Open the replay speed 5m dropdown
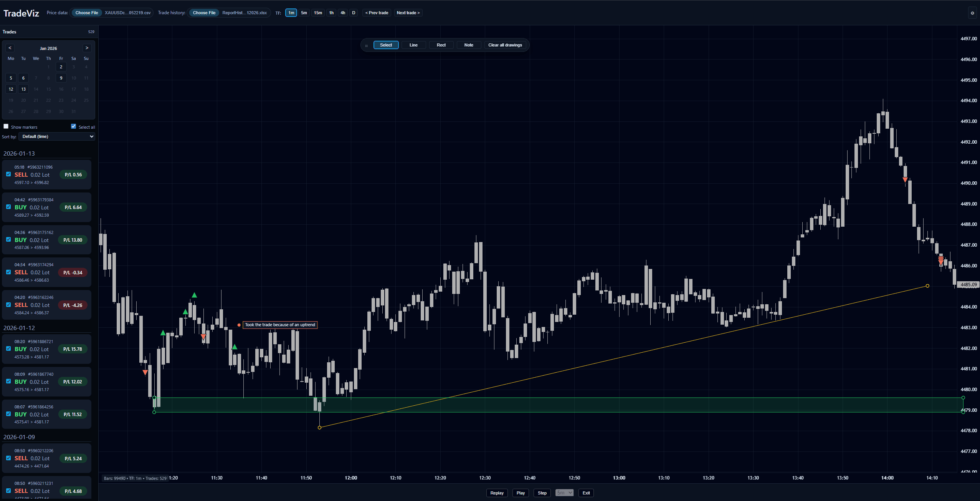Image resolution: width=980 pixels, height=501 pixels. [564, 493]
